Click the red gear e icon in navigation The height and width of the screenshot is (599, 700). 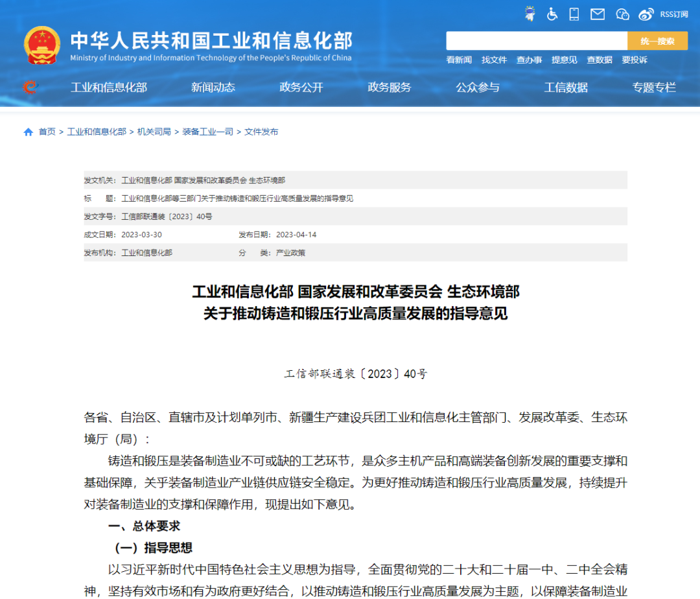click(30, 87)
